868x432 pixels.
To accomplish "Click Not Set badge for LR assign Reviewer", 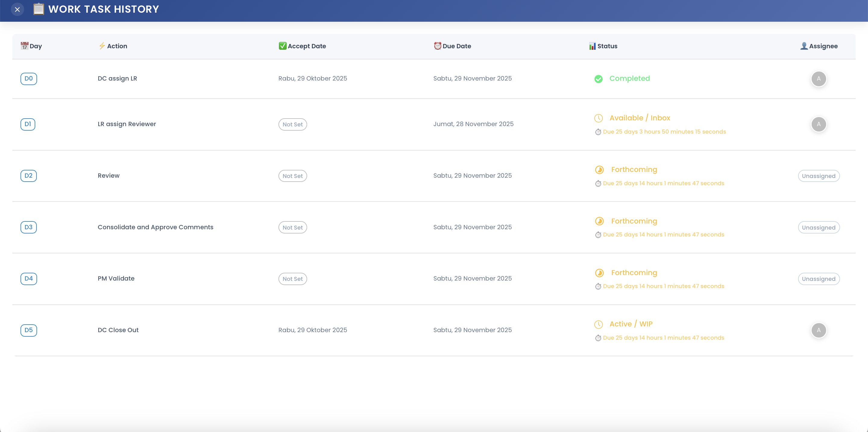I will pyautogui.click(x=293, y=124).
